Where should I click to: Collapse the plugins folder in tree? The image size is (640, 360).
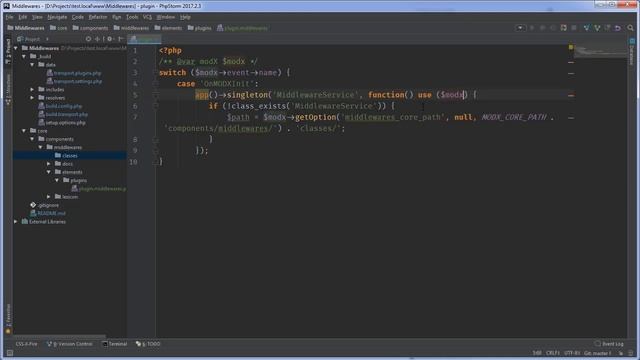tap(57, 180)
